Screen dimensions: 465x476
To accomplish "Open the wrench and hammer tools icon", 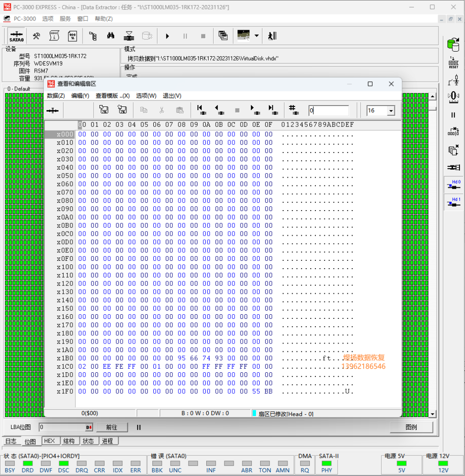I will pyautogui.click(x=36, y=36).
